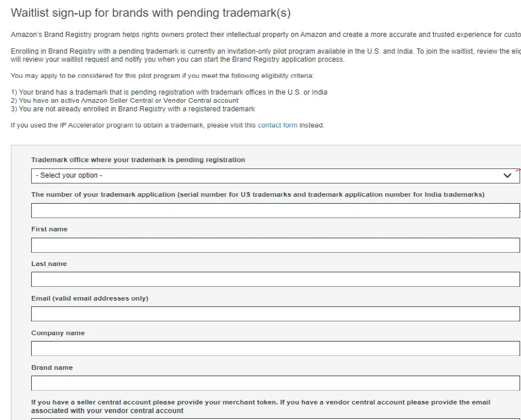521x420 pixels.
Task: Click the 'Email (valid email addresses only)' label
Action: (90, 298)
